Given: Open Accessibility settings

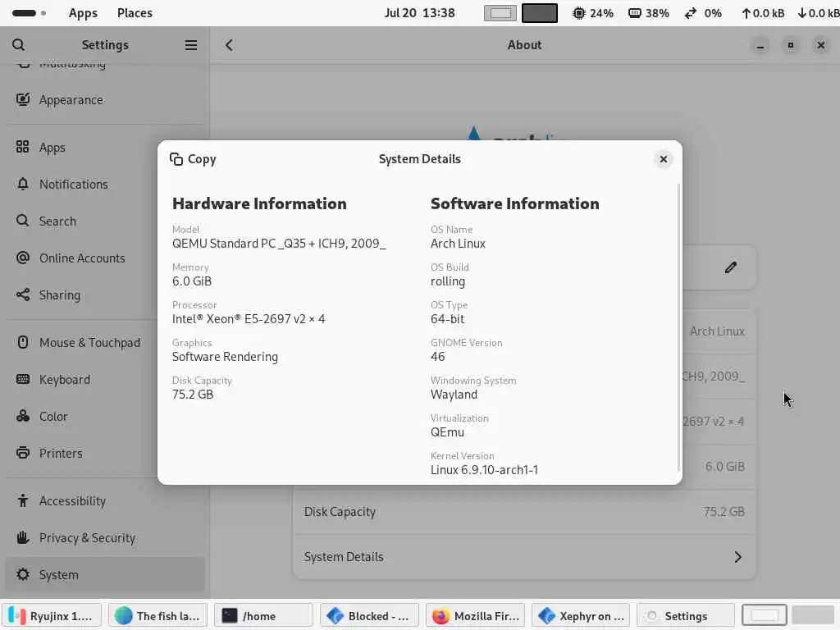Looking at the screenshot, I should pos(105,501).
